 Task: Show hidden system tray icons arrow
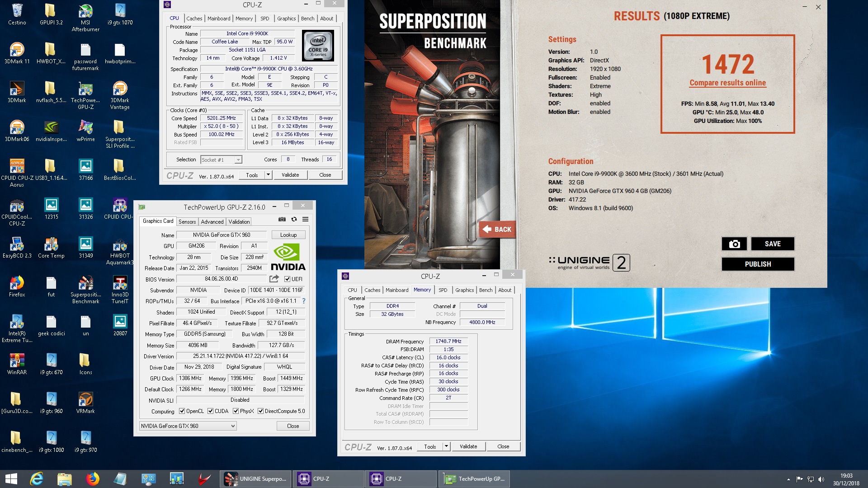point(788,479)
